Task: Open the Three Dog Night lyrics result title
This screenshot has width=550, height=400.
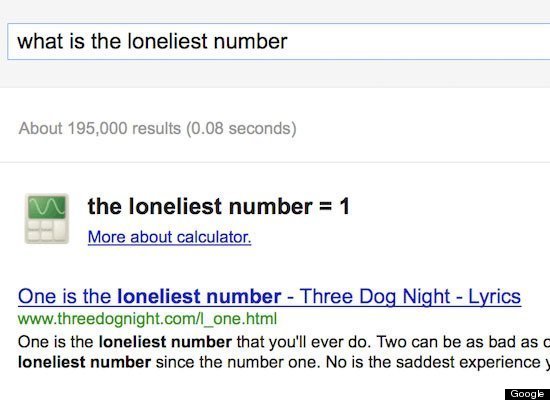Action: [x=269, y=296]
